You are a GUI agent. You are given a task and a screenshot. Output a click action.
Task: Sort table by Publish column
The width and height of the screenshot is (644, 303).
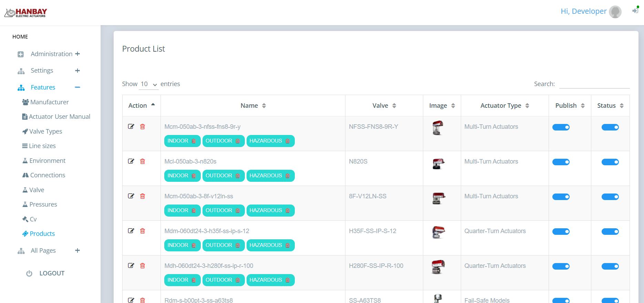[570, 106]
